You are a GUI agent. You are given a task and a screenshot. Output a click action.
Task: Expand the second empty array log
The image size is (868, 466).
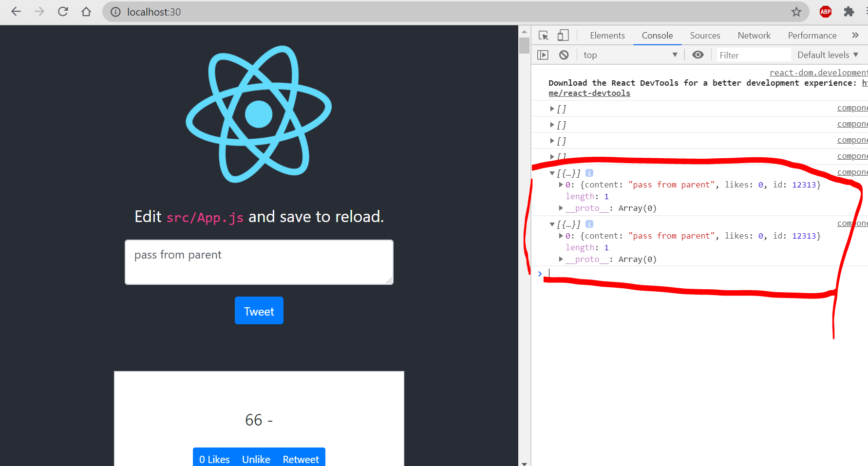point(552,125)
